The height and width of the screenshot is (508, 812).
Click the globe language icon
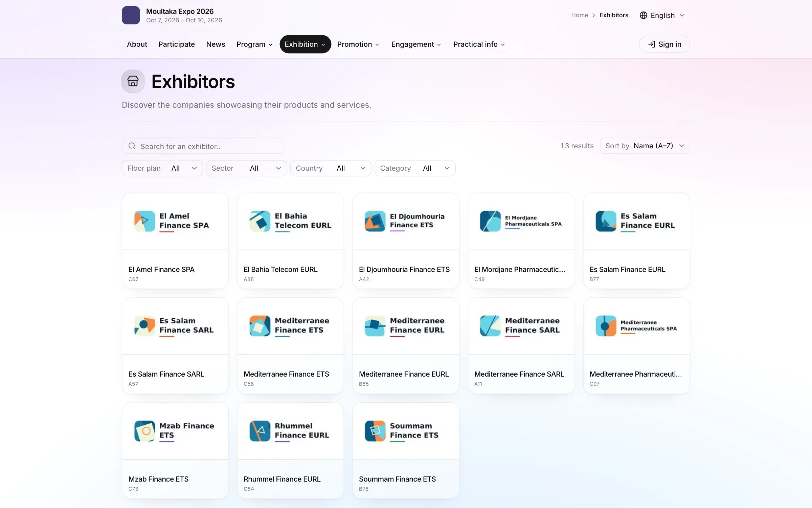[643, 15]
